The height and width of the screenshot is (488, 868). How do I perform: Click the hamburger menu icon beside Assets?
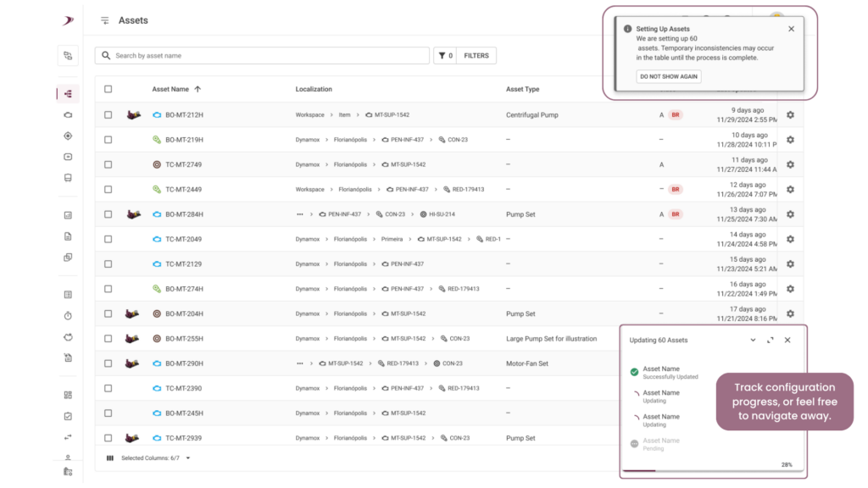point(104,20)
